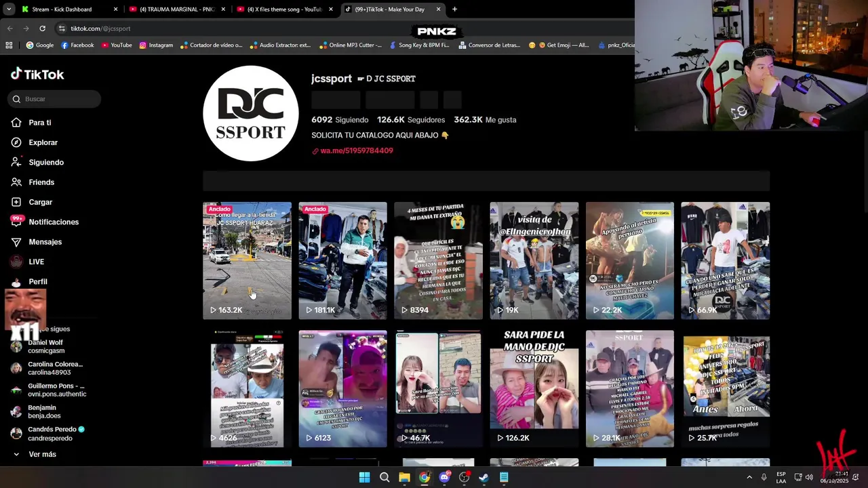Click the TikTok logo in the sidebar
The image size is (868, 488).
coord(37,74)
